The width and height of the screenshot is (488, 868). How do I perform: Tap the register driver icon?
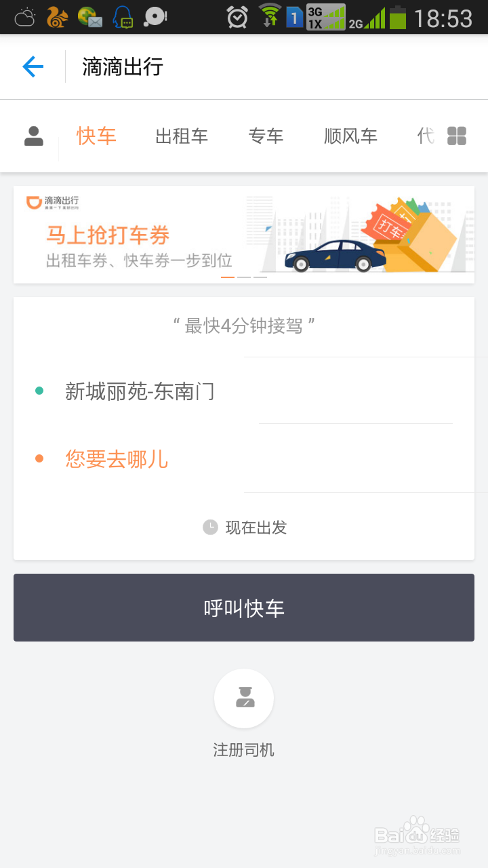(244, 698)
